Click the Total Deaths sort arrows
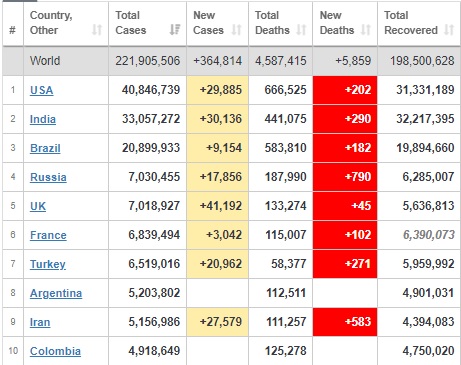The image size is (461, 365). (301, 30)
